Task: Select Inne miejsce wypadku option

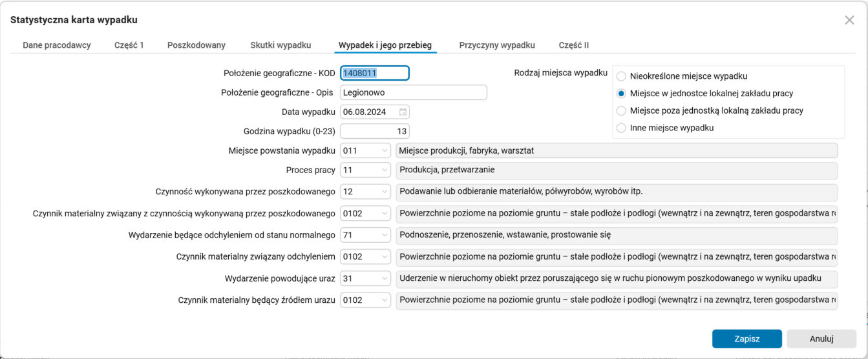Action: (622, 128)
